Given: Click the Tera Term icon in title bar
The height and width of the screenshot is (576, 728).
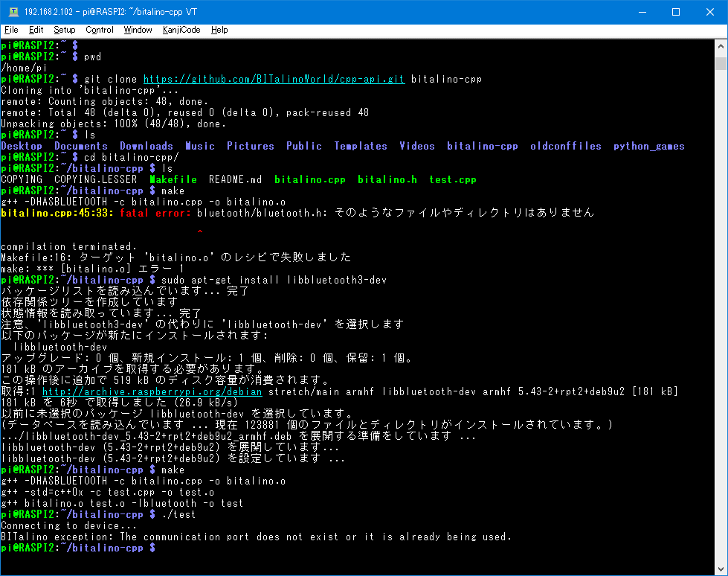Looking at the screenshot, I should (13, 12).
